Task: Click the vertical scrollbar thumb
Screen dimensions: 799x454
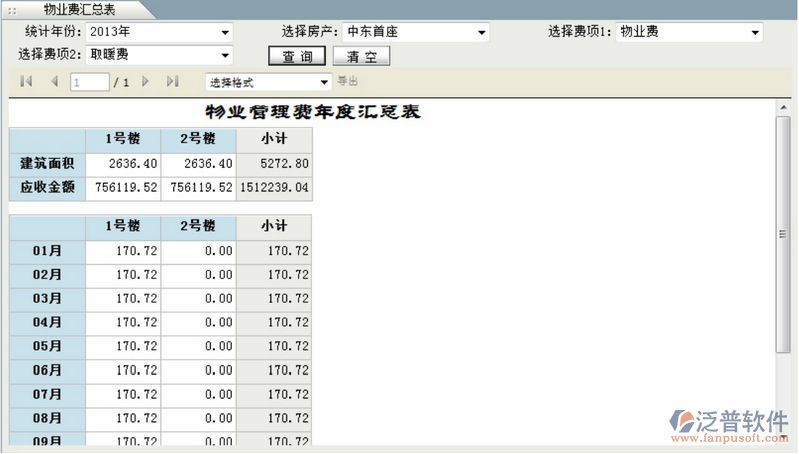Action: click(783, 232)
